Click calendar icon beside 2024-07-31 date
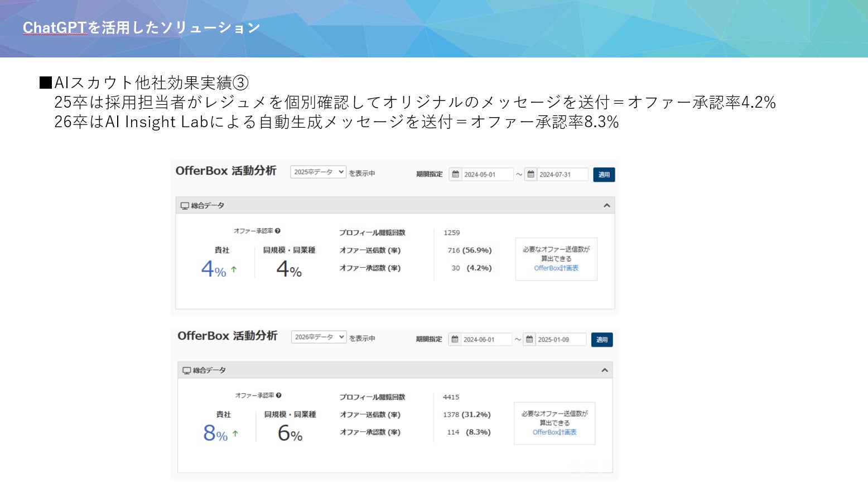The height and width of the screenshot is (487, 868). pos(531,175)
